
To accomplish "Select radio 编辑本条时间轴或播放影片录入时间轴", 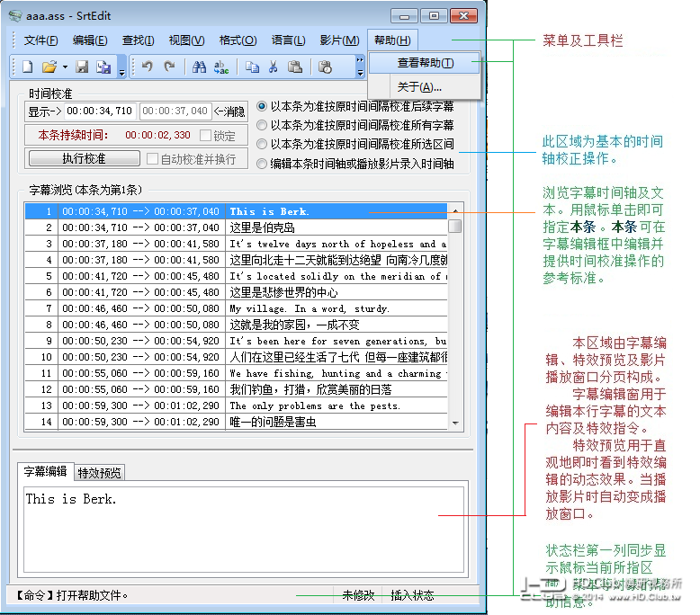I will [x=262, y=164].
